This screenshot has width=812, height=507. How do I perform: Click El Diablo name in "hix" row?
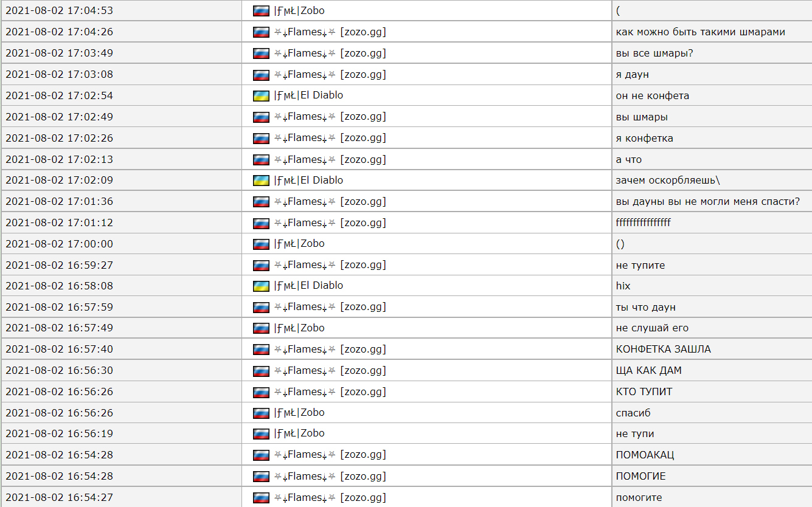pos(308,286)
